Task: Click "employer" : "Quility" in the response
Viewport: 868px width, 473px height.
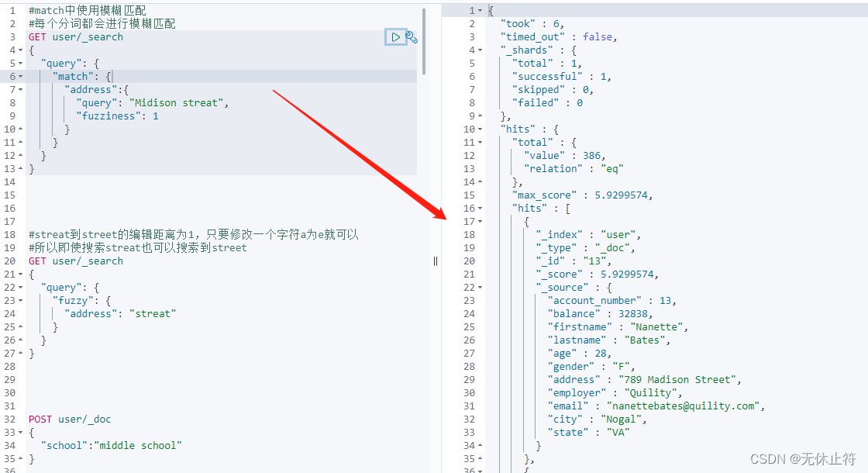Action: tap(615, 392)
